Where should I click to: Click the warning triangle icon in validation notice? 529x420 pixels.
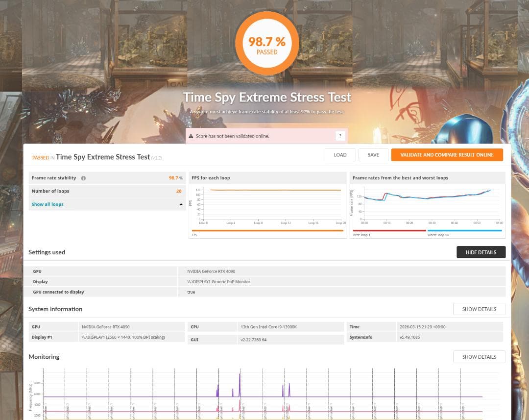click(191, 136)
